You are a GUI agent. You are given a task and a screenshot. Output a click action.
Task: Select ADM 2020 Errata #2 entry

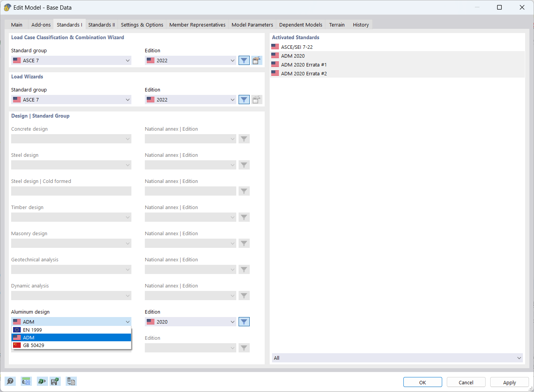pyautogui.click(x=397, y=73)
